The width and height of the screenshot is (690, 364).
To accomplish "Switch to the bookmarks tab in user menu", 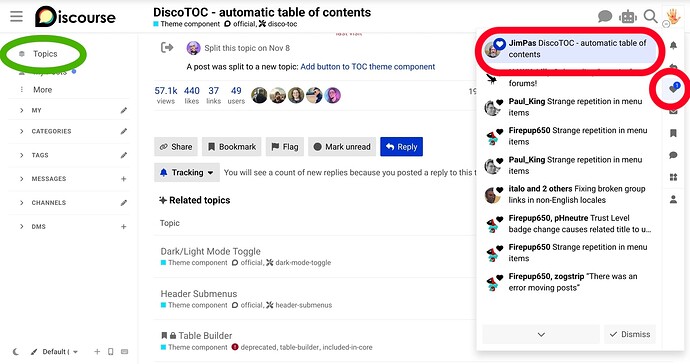I will click(x=673, y=133).
